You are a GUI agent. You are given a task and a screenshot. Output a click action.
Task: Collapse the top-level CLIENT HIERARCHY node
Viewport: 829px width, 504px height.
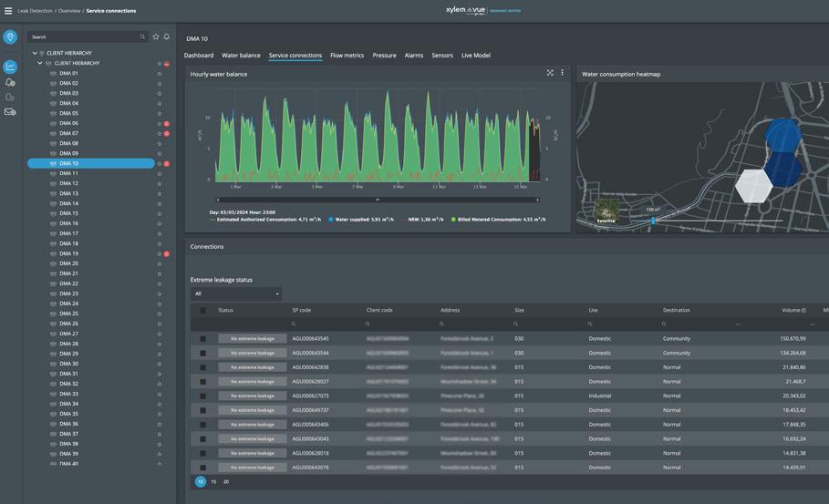[x=35, y=54]
